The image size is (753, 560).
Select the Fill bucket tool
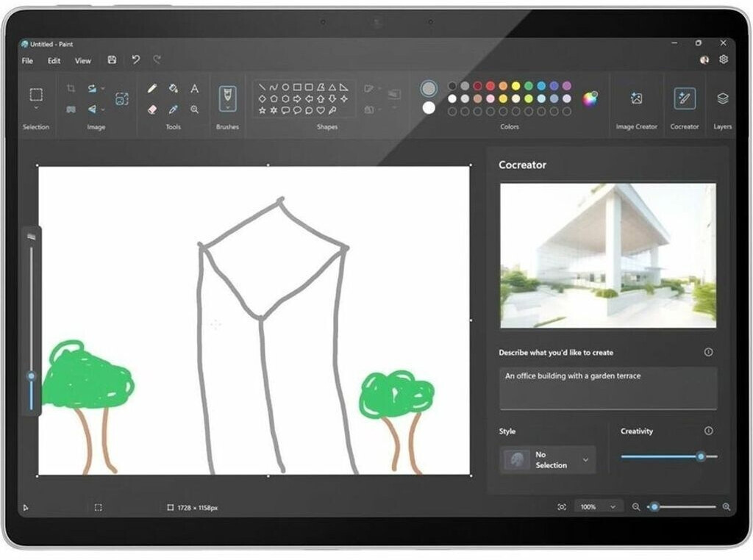coord(174,88)
